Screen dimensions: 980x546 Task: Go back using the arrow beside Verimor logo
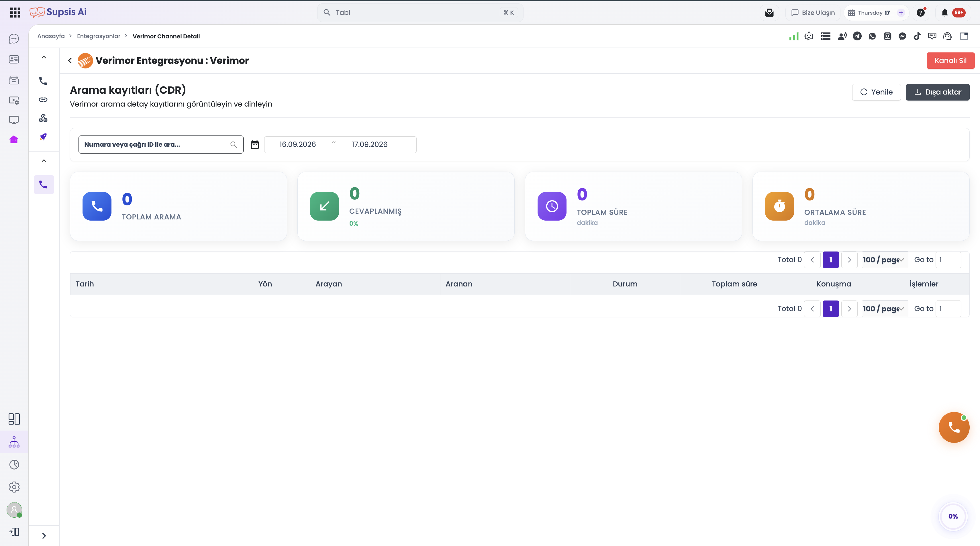click(70, 60)
